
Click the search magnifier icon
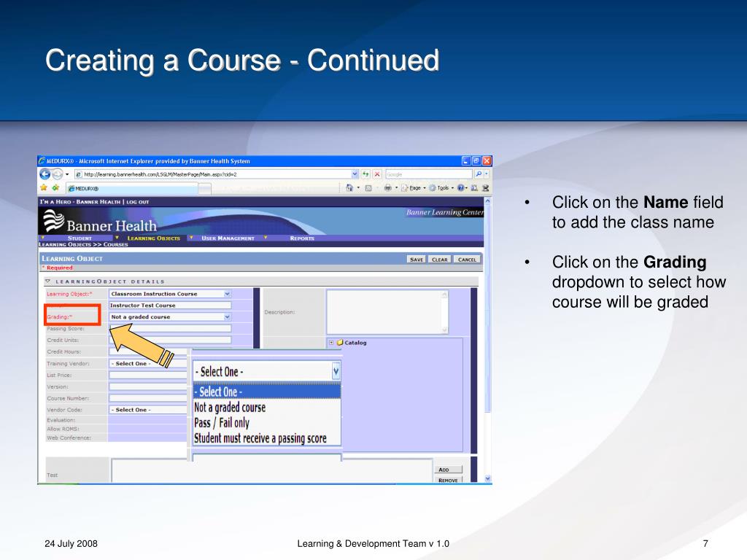tap(479, 174)
